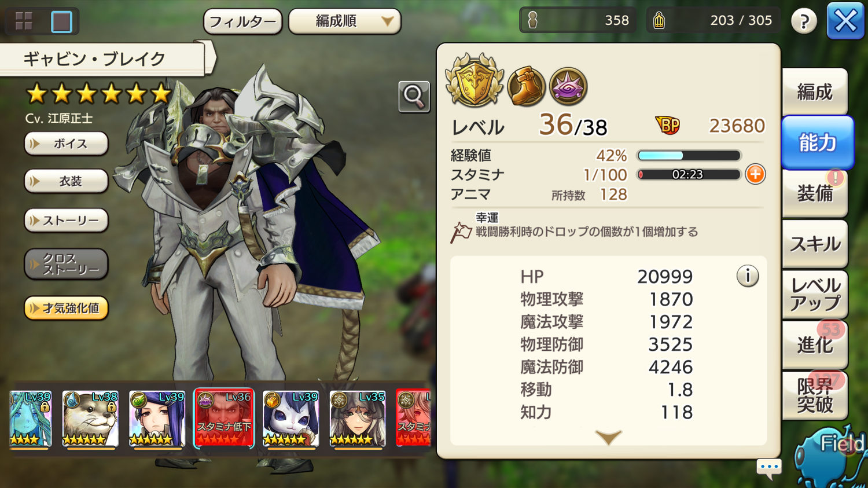Image resolution: width=868 pixels, height=488 pixels.
Task: Tap the golden shield crest badge
Action: (475, 82)
